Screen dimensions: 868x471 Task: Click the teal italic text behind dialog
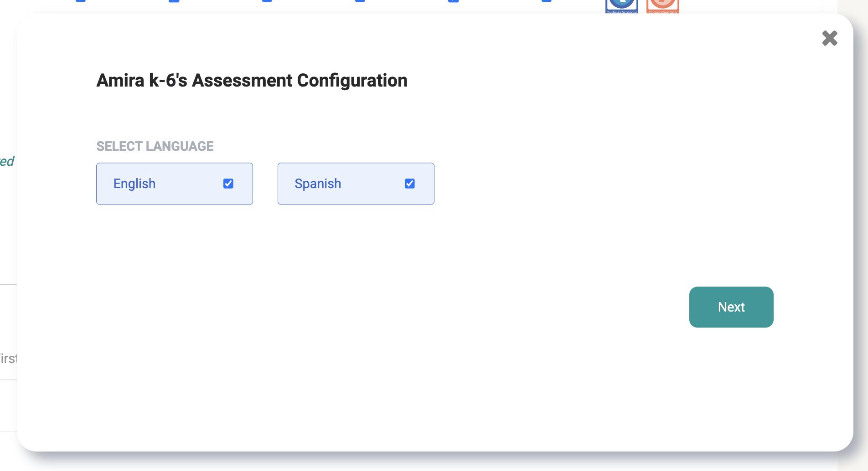click(x=7, y=161)
